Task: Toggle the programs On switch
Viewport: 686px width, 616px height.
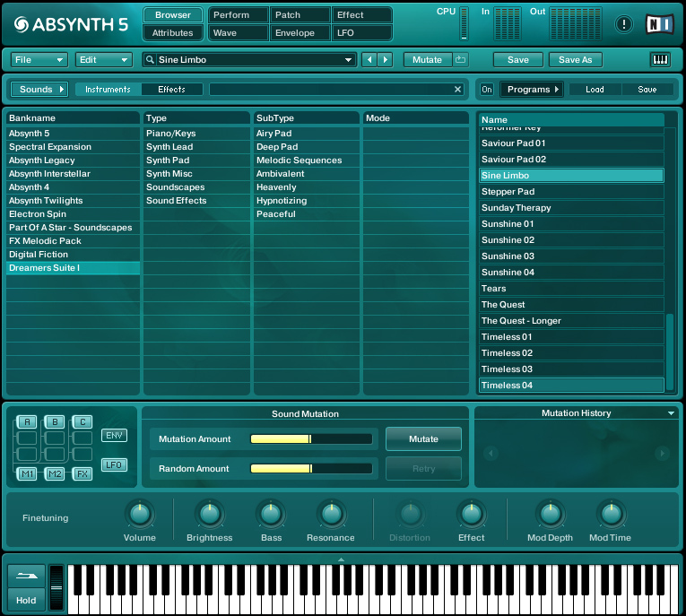Action: tap(487, 90)
